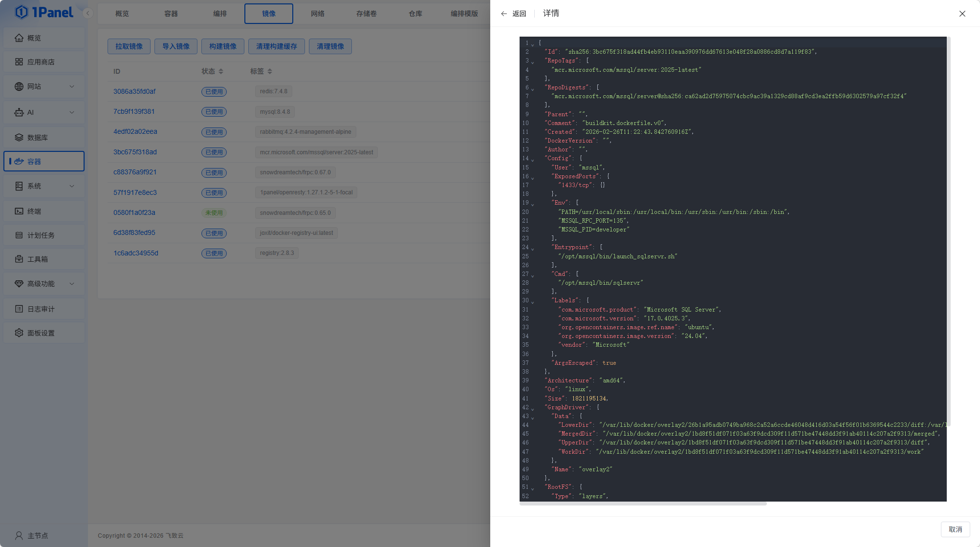Open 计划任务 scheduled tasks icon
980x547 pixels.
coord(19,235)
